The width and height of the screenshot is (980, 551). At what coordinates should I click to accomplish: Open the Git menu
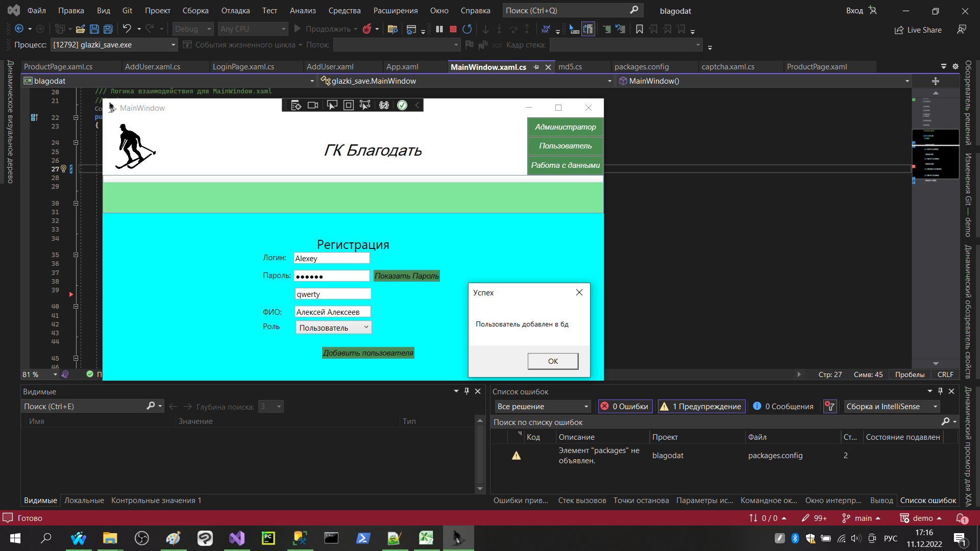pos(127,10)
